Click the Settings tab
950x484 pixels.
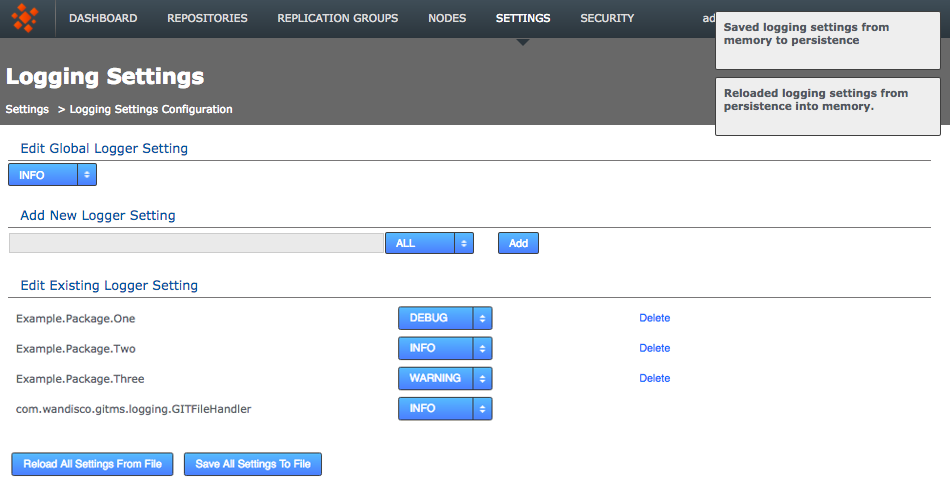click(522, 18)
